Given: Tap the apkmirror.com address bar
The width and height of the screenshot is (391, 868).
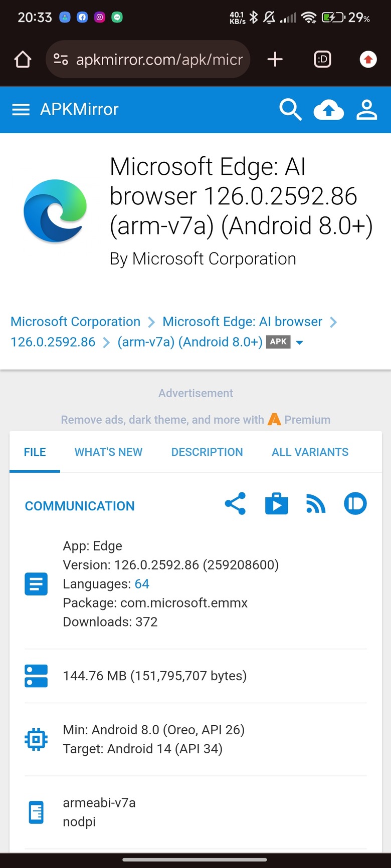Looking at the screenshot, I should click(x=148, y=60).
